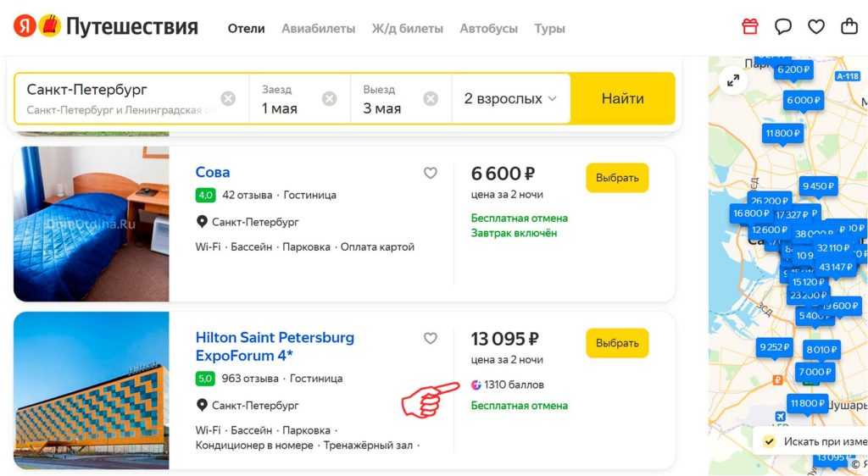Click the gift box icon in header
Image resolution: width=868 pixels, height=476 pixels.
click(x=750, y=27)
